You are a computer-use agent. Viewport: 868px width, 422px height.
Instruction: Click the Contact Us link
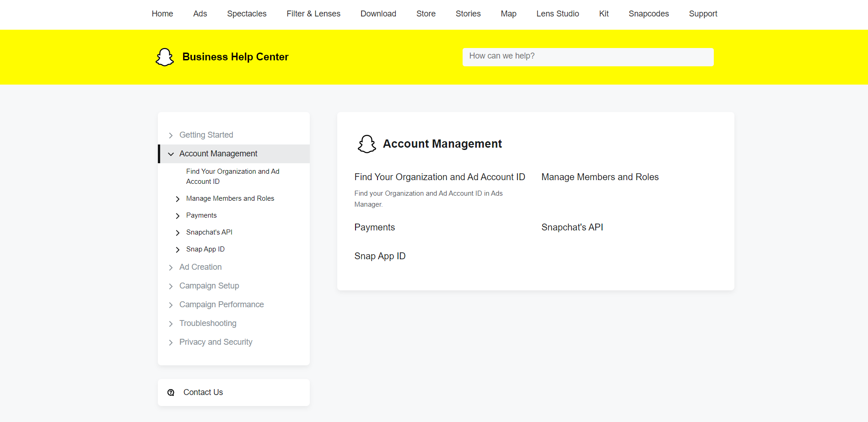click(x=203, y=392)
